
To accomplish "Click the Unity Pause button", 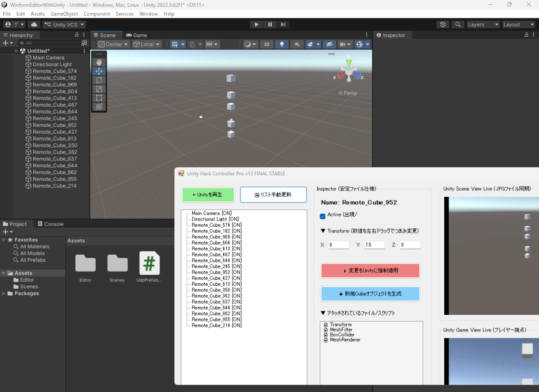I will [x=270, y=24].
